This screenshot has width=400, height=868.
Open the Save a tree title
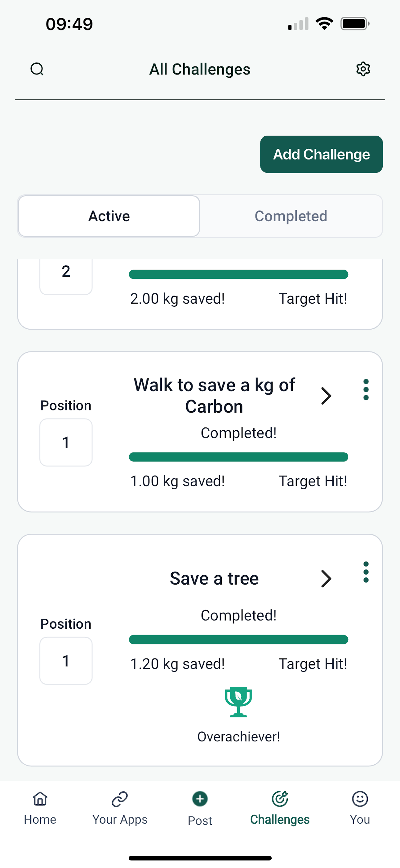point(214,579)
